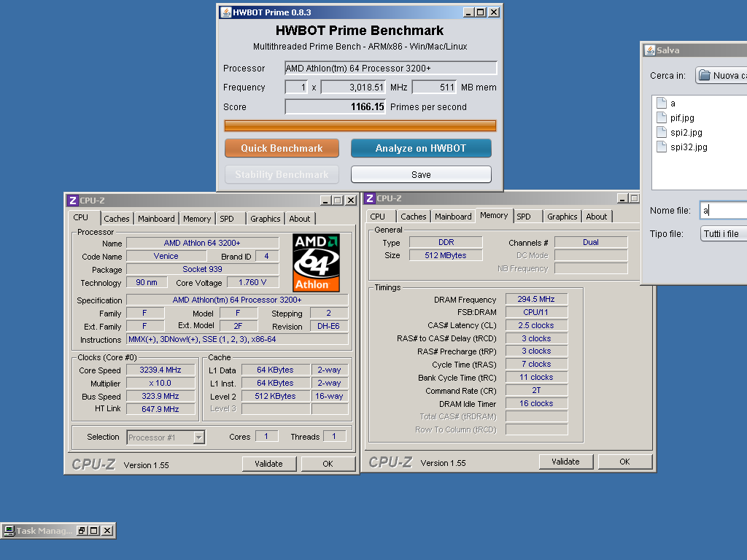Select the file icon for pif.jpg
The image size is (747, 560).
point(661,117)
